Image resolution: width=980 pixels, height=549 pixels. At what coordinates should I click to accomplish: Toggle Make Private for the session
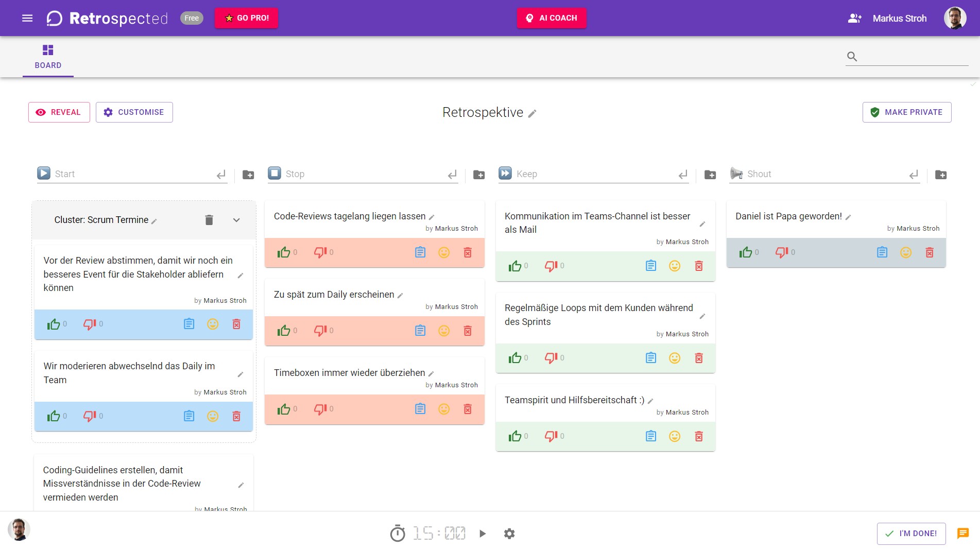(x=906, y=112)
